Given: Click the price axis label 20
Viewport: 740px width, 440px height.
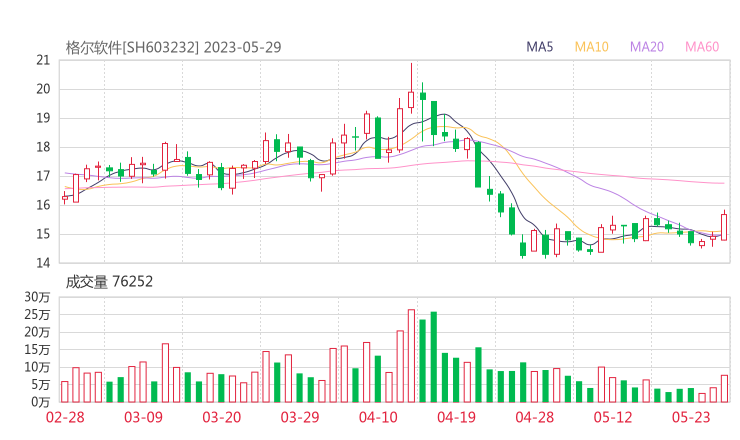Looking at the screenshot, I should point(43,89).
